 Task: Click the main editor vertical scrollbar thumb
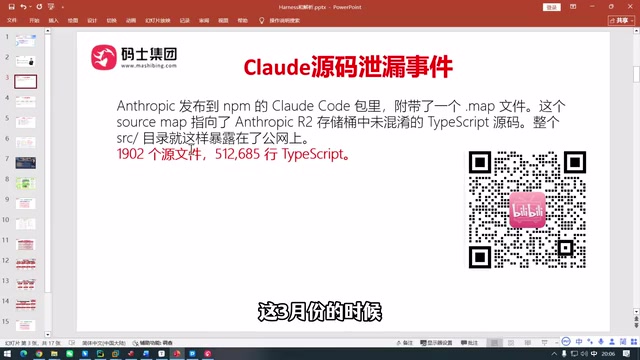pos(636,74)
